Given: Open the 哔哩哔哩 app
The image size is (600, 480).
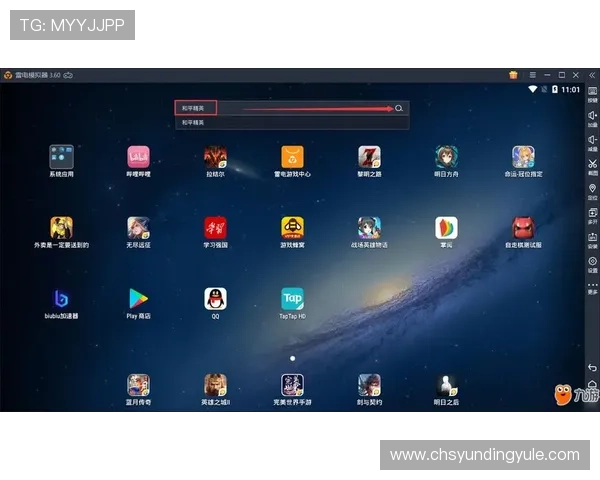Looking at the screenshot, I should [138, 157].
